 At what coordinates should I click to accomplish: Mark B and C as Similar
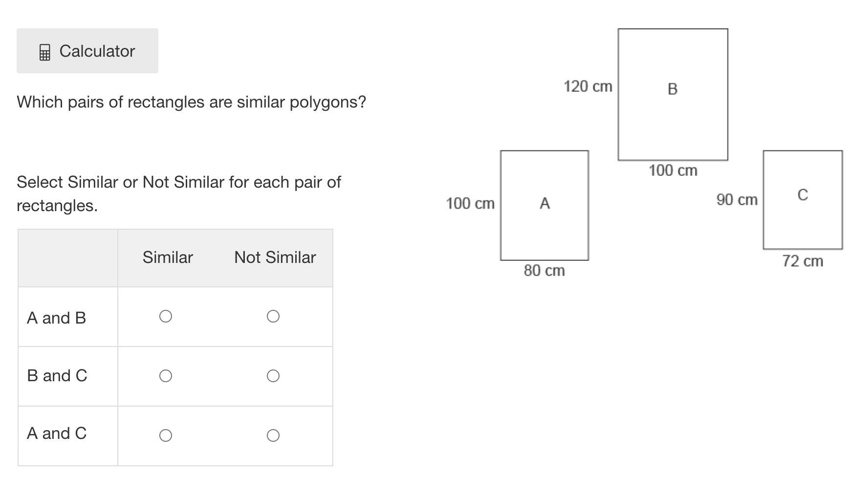point(166,376)
